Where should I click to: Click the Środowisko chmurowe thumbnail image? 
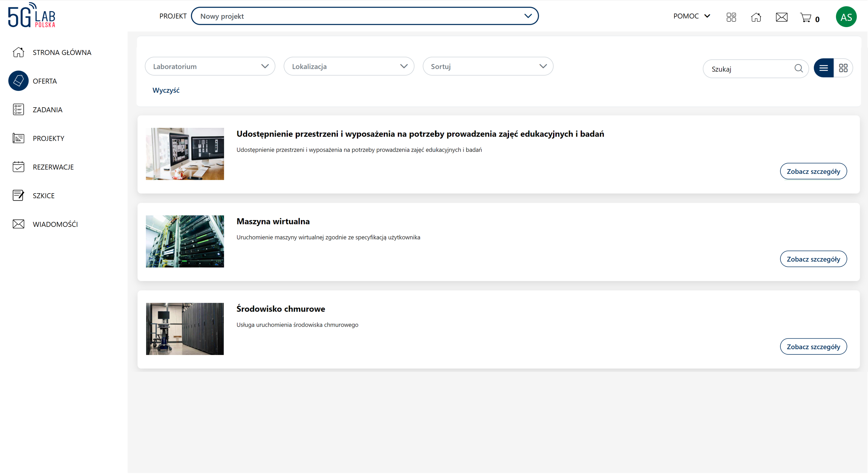185,329
